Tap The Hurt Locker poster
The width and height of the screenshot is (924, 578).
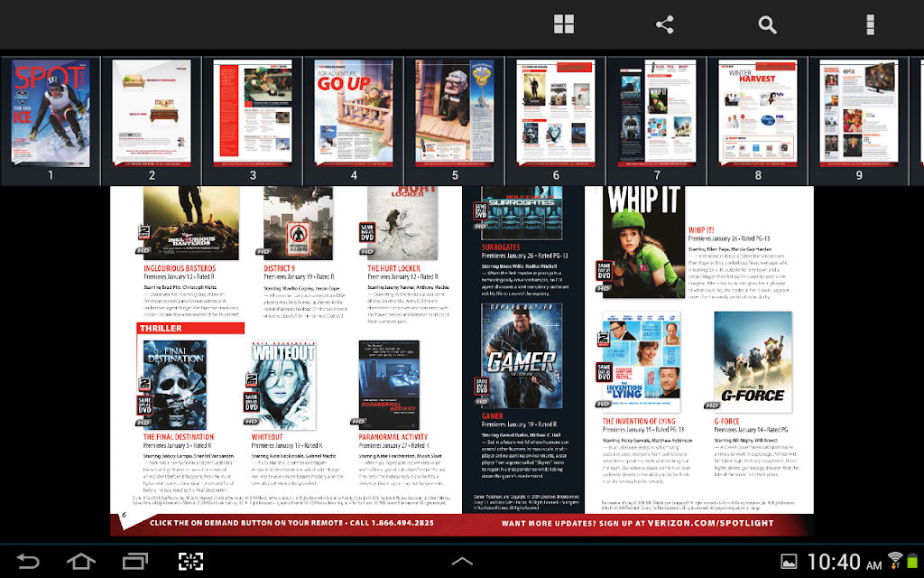[x=402, y=223]
